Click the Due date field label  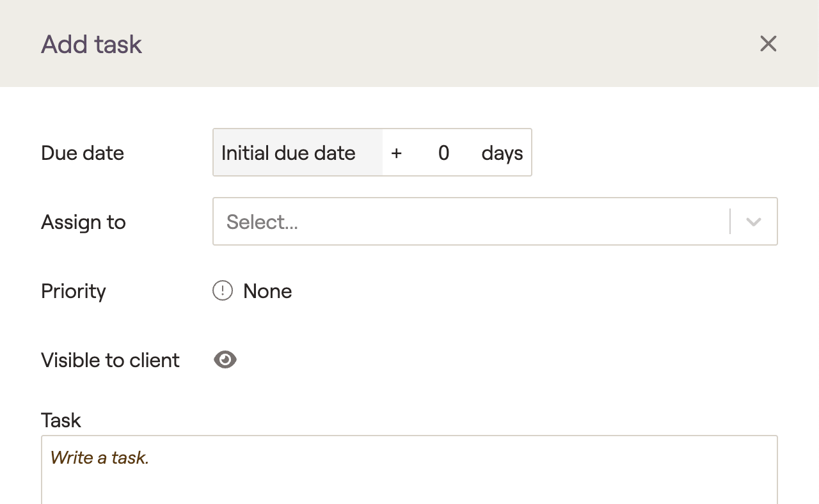point(83,153)
